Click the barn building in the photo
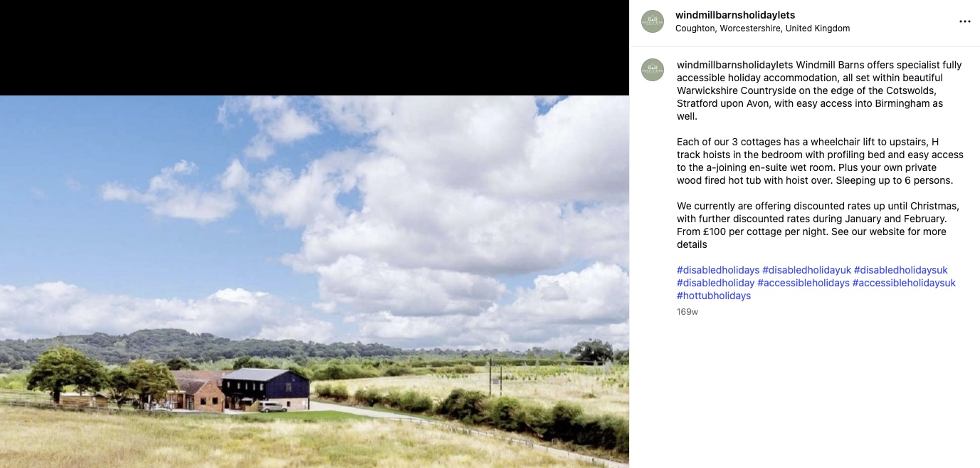This screenshot has height=468, width=980. (265, 389)
